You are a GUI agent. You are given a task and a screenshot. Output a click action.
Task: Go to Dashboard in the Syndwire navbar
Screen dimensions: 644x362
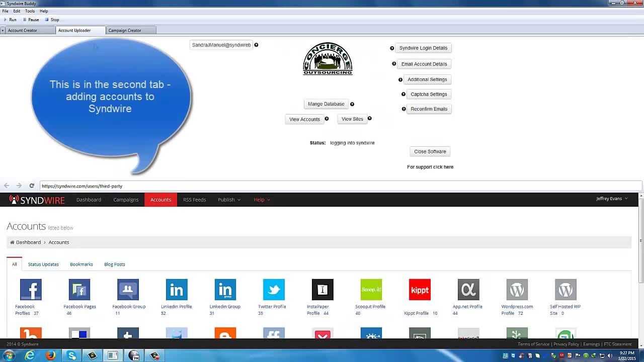(89, 200)
